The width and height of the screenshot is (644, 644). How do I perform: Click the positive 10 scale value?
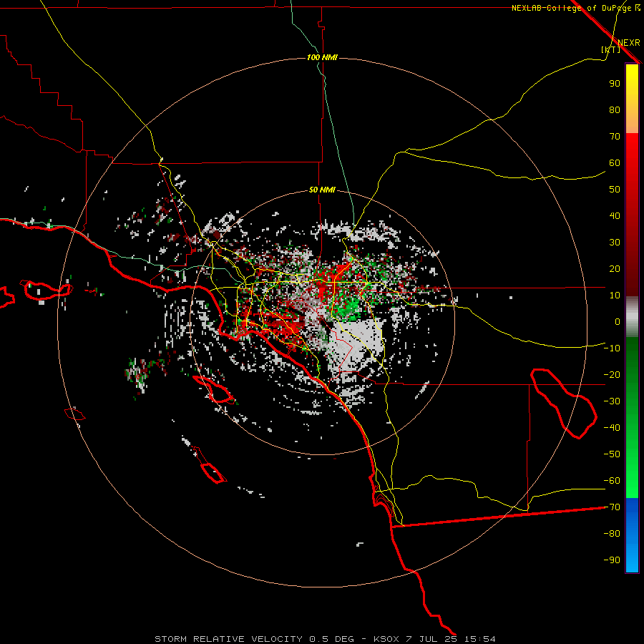[x=615, y=296]
